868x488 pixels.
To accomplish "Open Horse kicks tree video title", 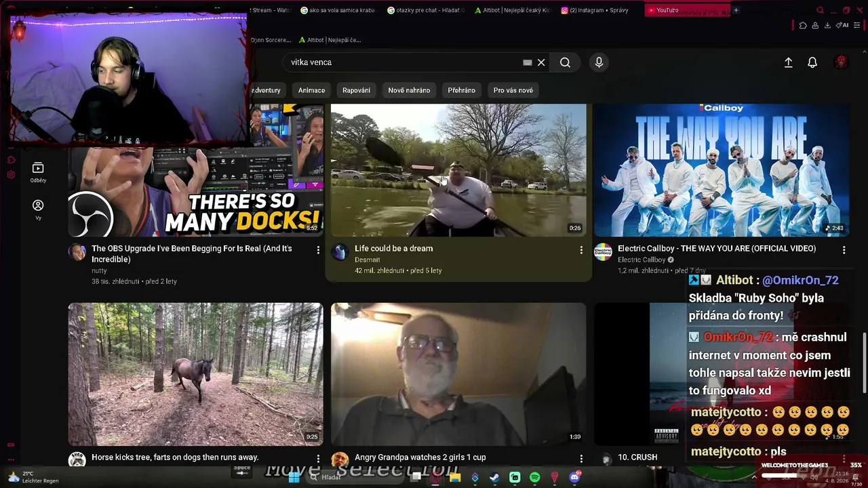I will click(x=175, y=457).
